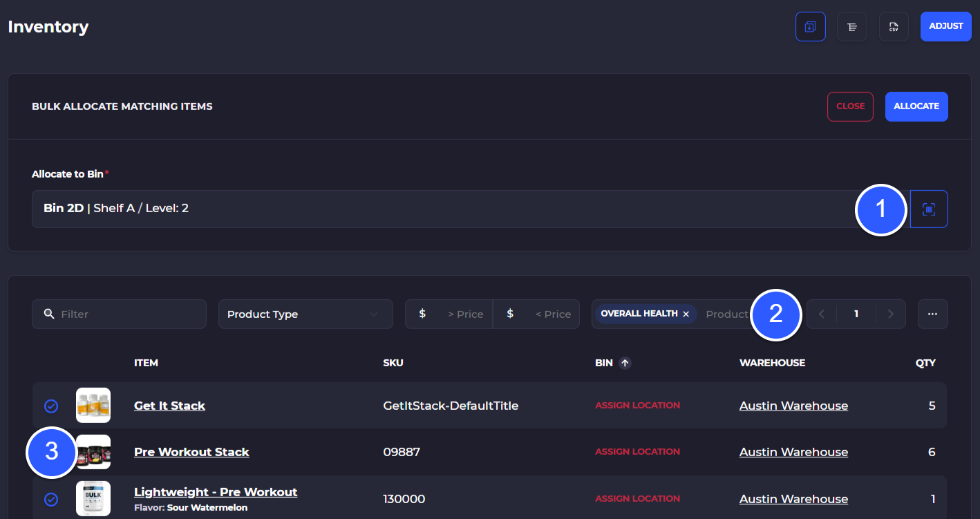This screenshot has width=980, height=519.
Task: Open the Get It Stack item link
Action: pyautogui.click(x=169, y=406)
